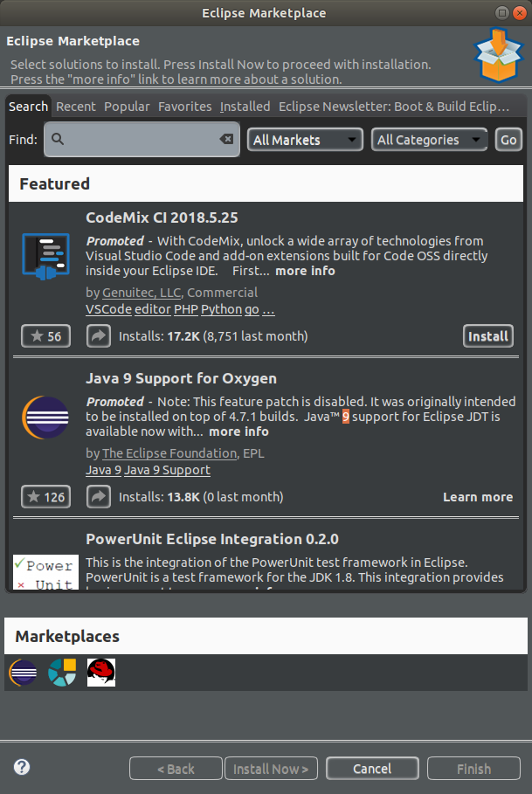Close the Eclipse Marketplace window
The width and height of the screenshot is (532, 794).
coord(520,12)
